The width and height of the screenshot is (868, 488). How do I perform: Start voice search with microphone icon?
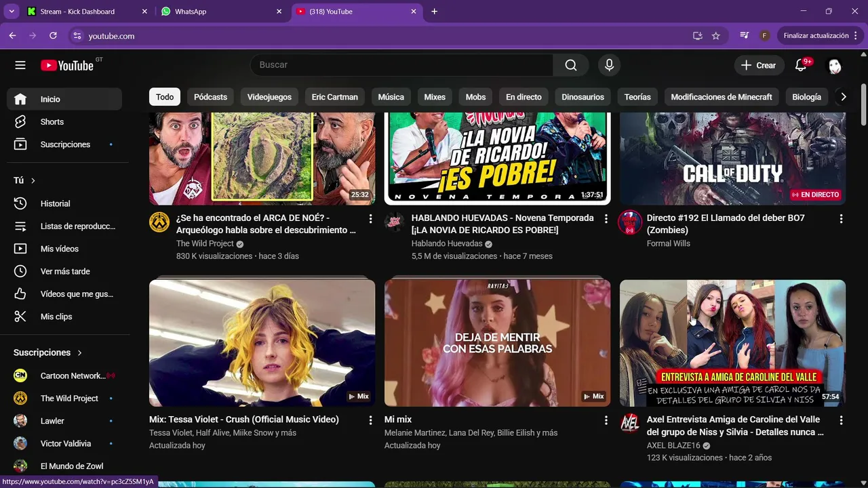point(609,65)
